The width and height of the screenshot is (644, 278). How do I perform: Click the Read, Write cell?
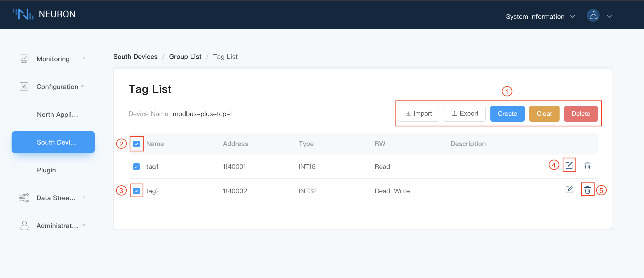[x=392, y=191]
